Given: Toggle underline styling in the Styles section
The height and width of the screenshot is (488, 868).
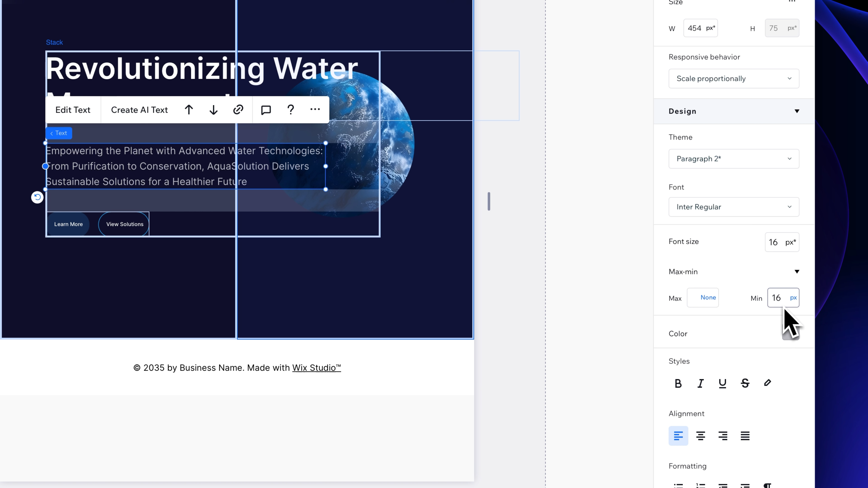Looking at the screenshot, I should tap(722, 384).
